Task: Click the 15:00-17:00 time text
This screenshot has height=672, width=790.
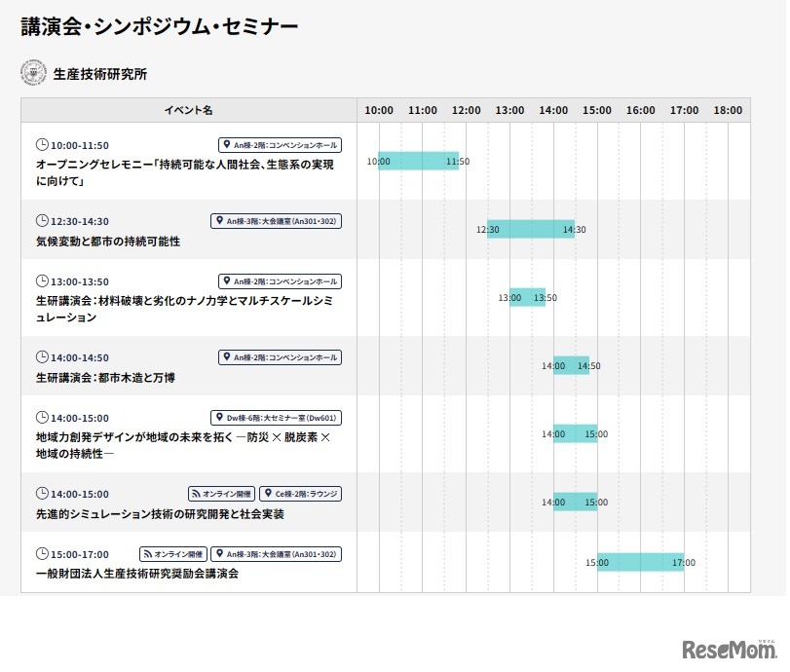Action: 80,554
